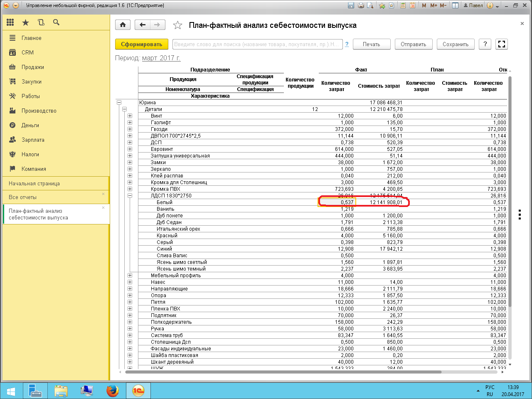Open the sections menu grid icon
Viewport: 532px width, 399px height.
pos(10,22)
